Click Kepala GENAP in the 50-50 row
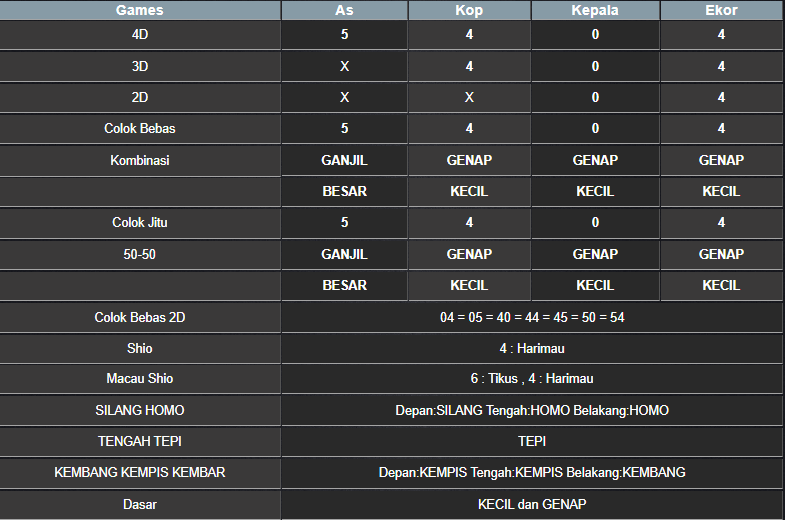This screenshot has width=785, height=520. point(595,254)
